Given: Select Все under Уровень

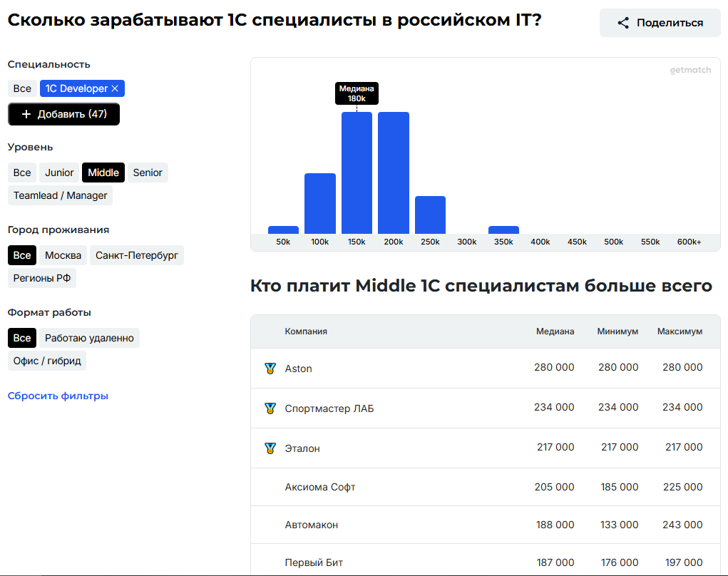Looking at the screenshot, I should (x=22, y=173).
